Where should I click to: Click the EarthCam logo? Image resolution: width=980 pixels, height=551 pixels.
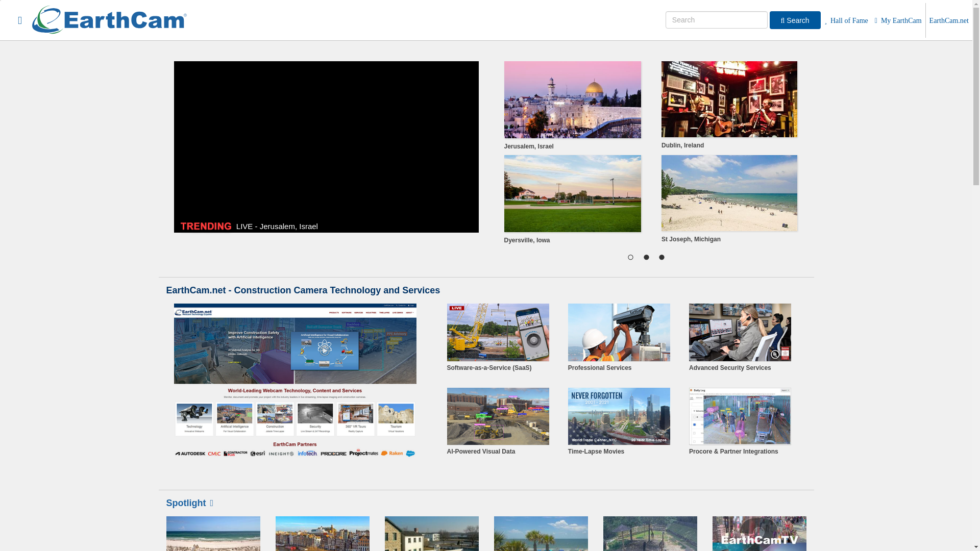point(109,20)
